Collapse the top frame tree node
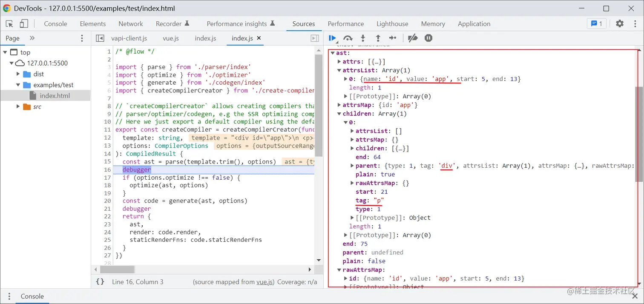The width and height of the screenshot is (644, 304). click(5, 52)
